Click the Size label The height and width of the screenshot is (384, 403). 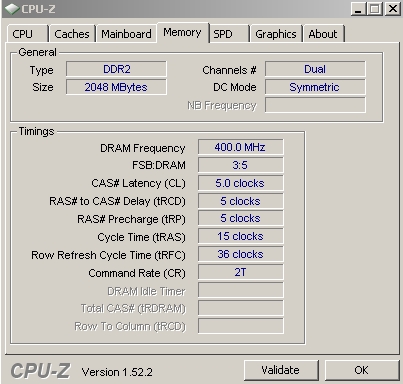pyautogui.click(x=43, y=87)
